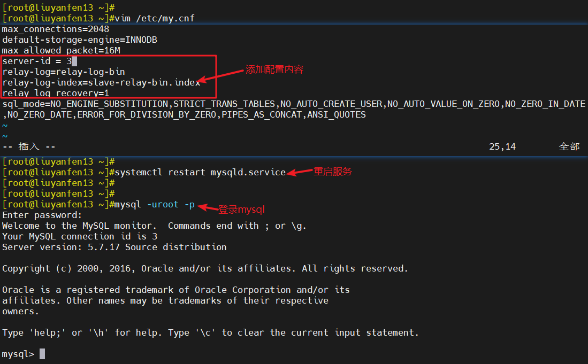The width and height of the screenshot is (588, 364).
Task: Click the 'vim /etc/my.cnf' command text
Action: (x=155, y=18)
